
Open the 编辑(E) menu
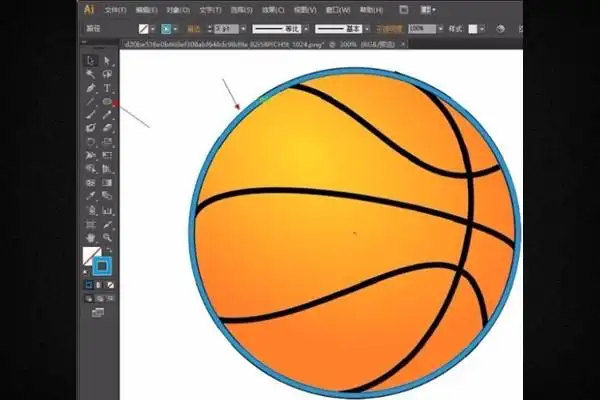147,10
